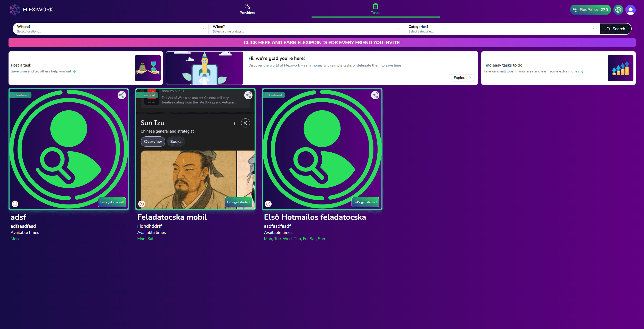The image size is (644, 329).
Task: Switch to the Providers tab
Action: (247, 9)
